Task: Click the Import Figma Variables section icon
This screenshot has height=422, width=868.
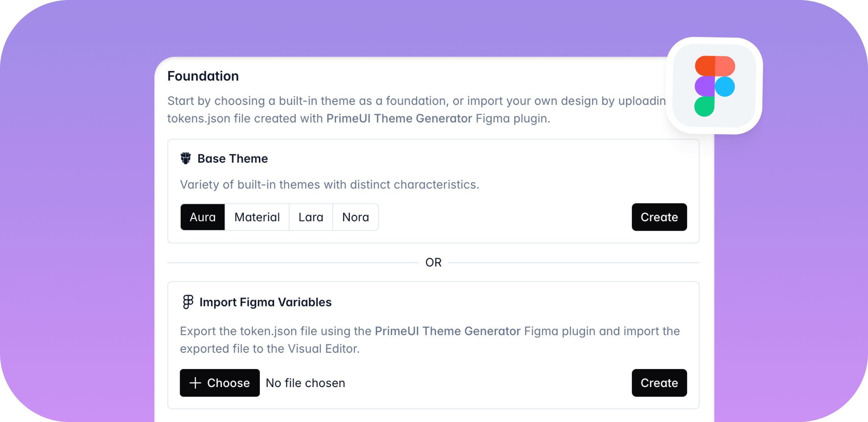Action: [187, 302]
